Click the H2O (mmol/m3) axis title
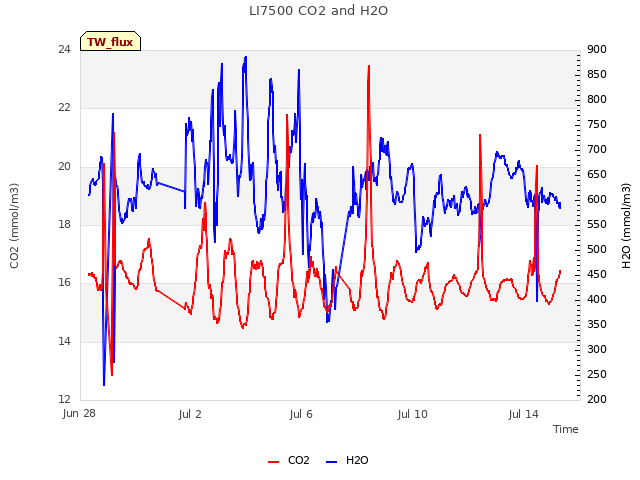 [x=626, y=226]
